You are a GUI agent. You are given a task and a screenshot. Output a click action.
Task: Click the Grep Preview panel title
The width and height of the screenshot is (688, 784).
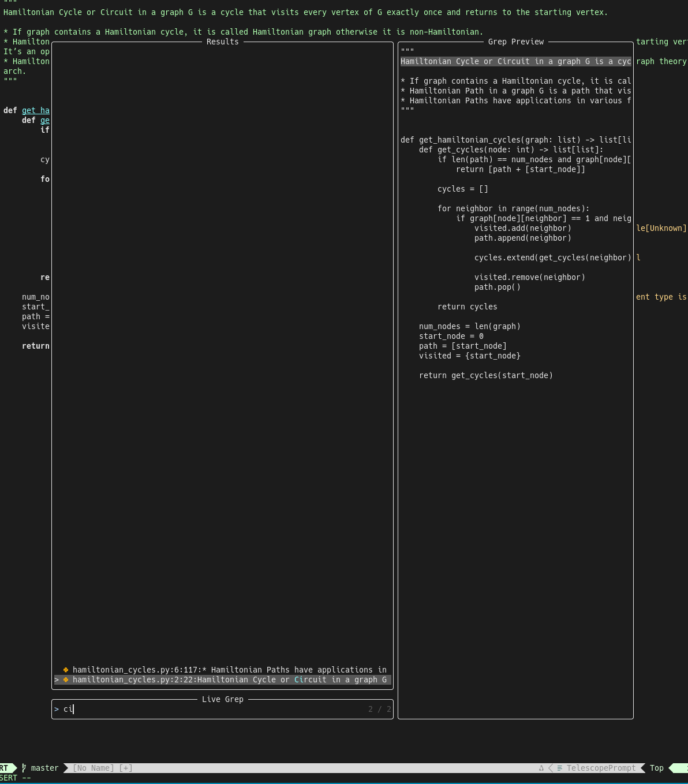[515, 42]
